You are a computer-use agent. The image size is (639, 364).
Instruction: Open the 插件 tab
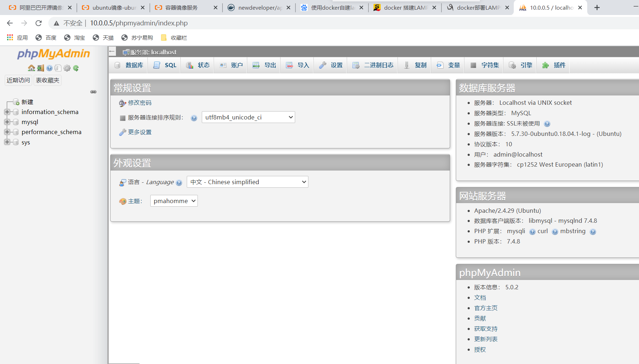553,65
